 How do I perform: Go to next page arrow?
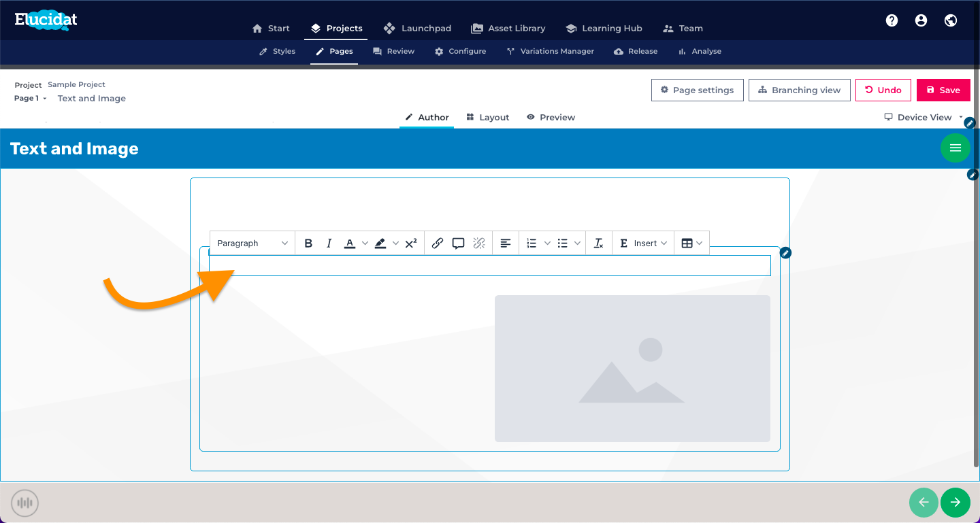(955, 503)
